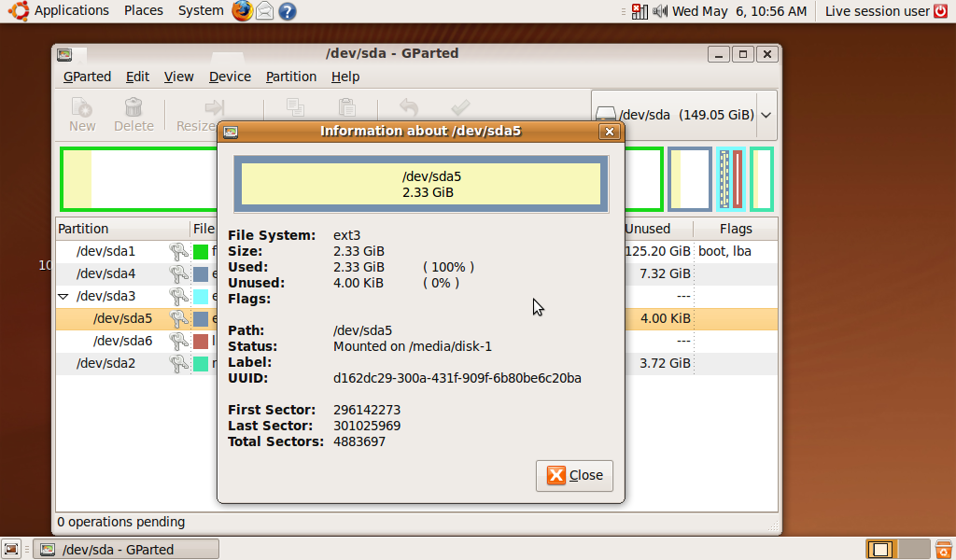Click the keys lock icon for /dev/sda6
Screen dimensions: 956x560
[x=178, y=342]
